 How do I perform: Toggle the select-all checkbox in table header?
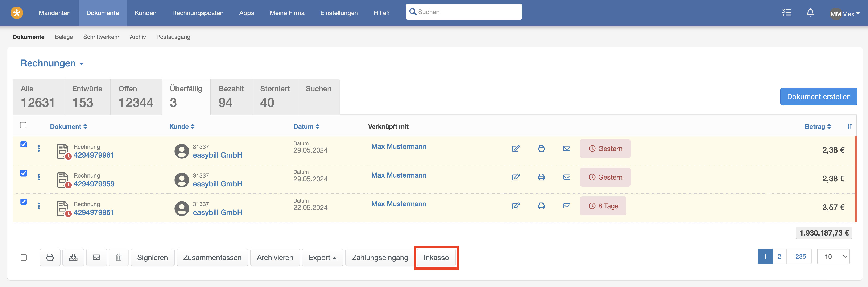[23, 125]
